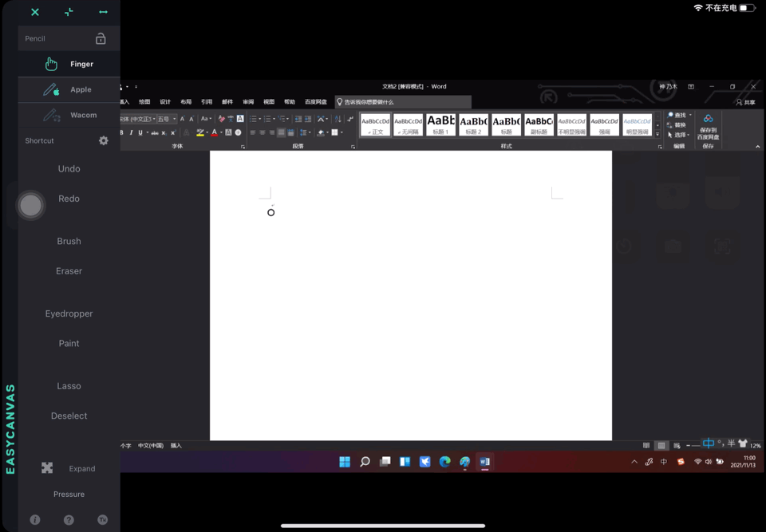The width and height of the screenshot is (766, 532).
Task: Pick the Eyedropper tool
Action: [69, 313]
